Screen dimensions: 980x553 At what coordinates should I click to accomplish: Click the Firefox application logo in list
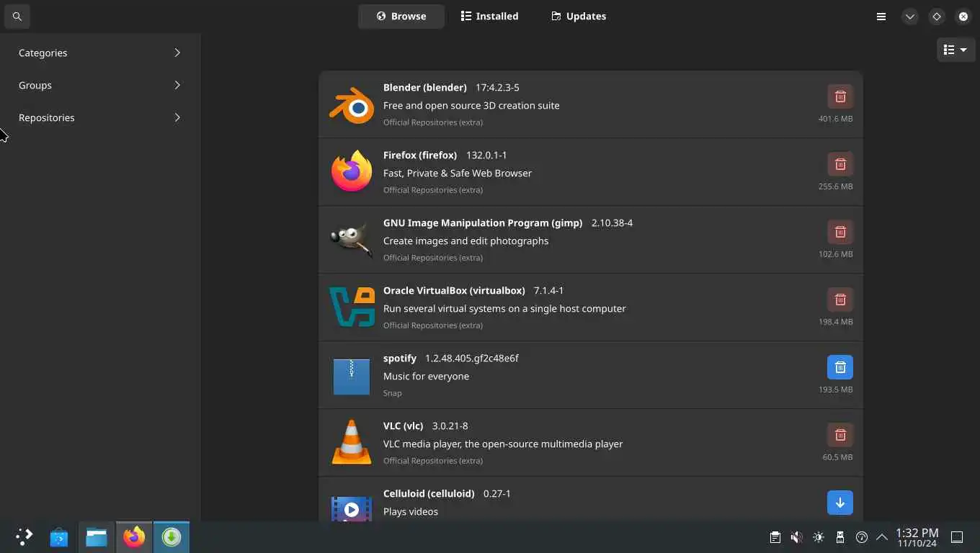[352, 172]
